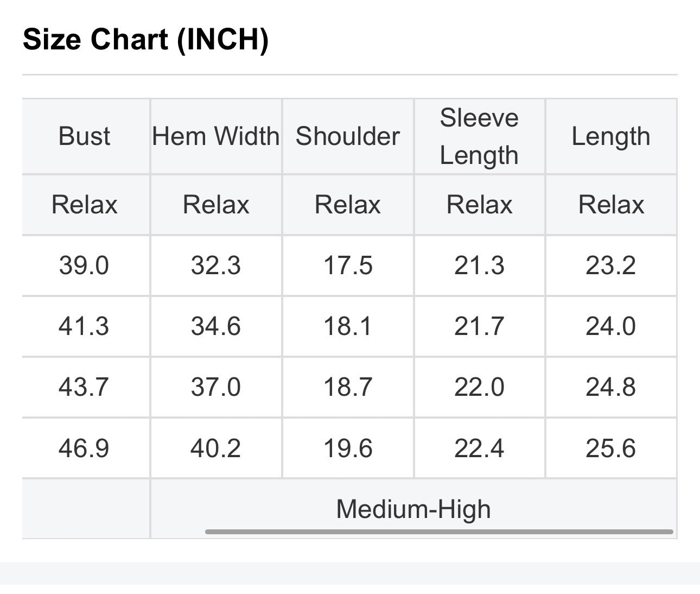Select the Hem Width column header
This screenshot has height=594, width=700.
coord(216,136)
